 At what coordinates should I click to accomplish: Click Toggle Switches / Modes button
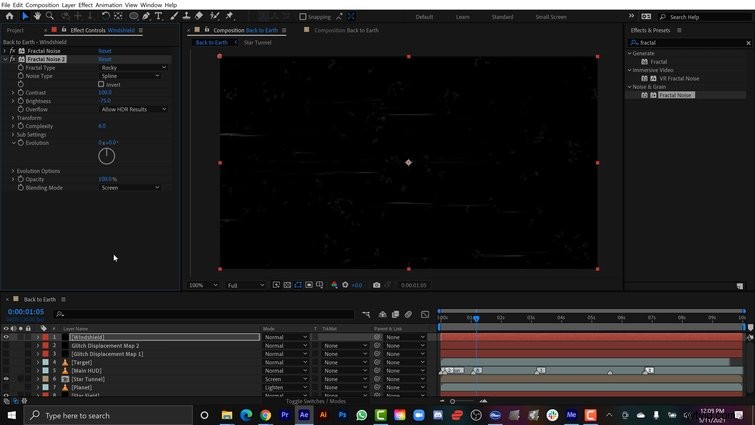[x=315, y=401]
